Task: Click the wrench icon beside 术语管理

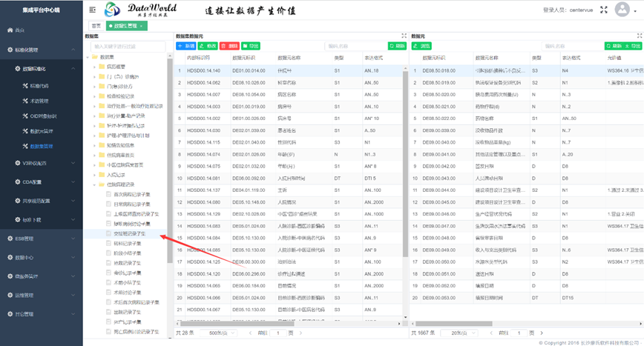Action: [x=25, y=101]
